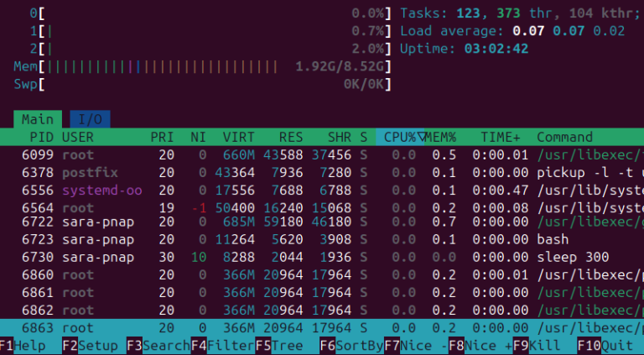The width and height of the screenshot is (644, 355).
Task: Sort by TIME+ column header
Action: [500, 137]
